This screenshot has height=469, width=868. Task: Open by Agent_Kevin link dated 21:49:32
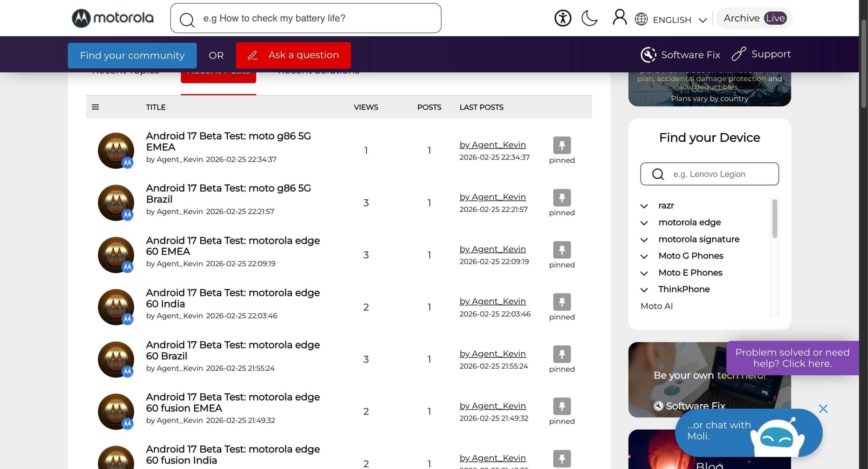click(493, 406)
